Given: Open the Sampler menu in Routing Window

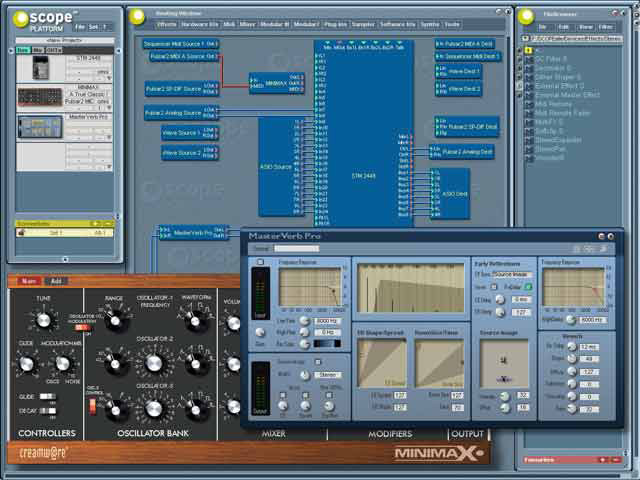Looking at the screenshot, I should (363, 24).
